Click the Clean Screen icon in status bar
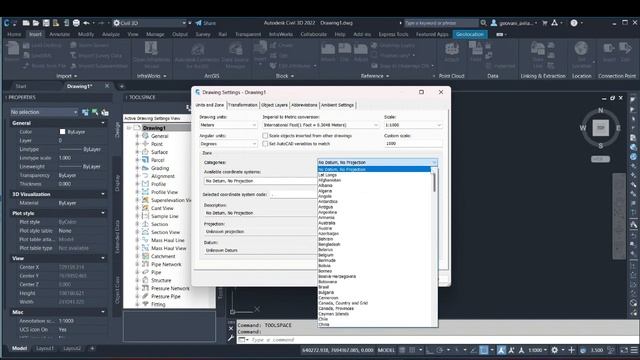This screenshot has width=640, height=360. click(x=624, y=350)
